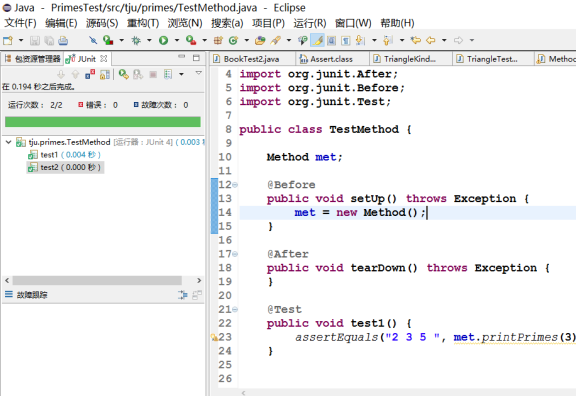The width and height of the screenshot is (576, 396).
Task: Minimize the JUnit view panel
Action: tap(181, 57)
